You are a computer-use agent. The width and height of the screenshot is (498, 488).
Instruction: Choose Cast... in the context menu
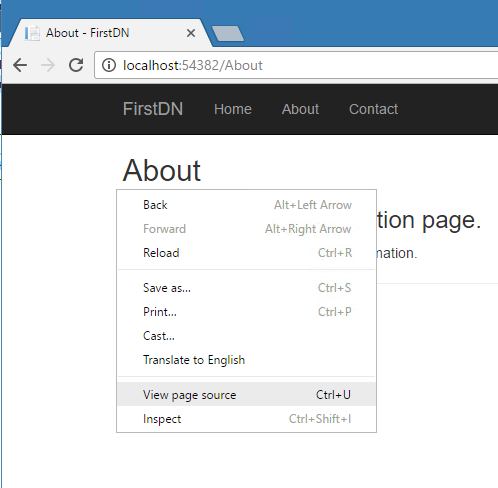coord(247,336)
